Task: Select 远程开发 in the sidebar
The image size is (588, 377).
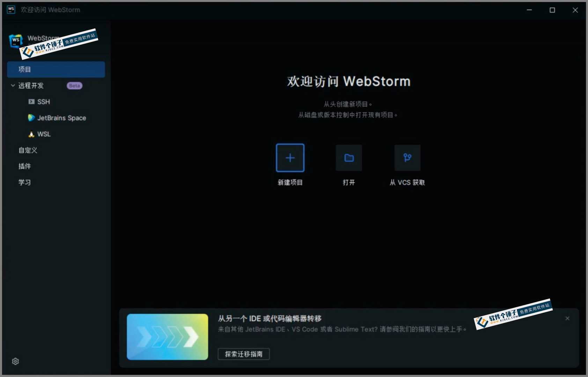Action: [x=31, y=86]
